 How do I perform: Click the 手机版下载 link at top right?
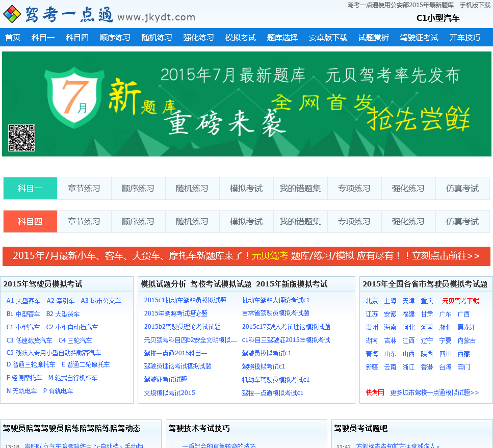[475, 5]
